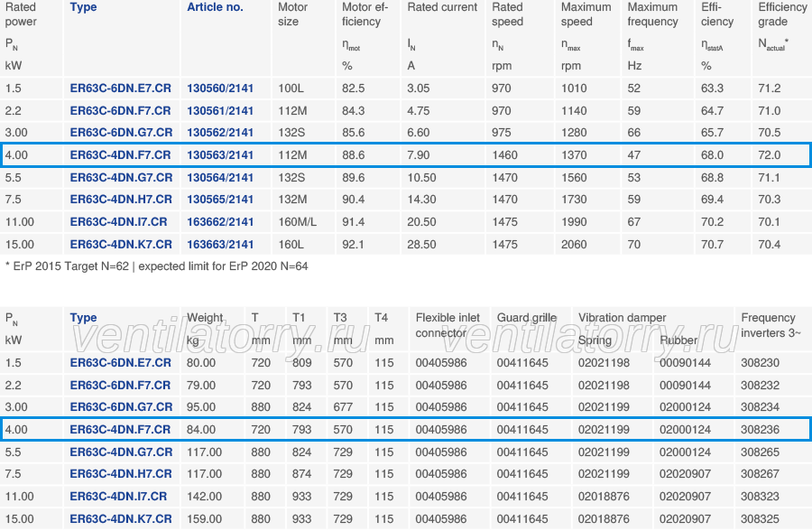Click the Motor size column header
812x531 pixels.
(292, 14)
